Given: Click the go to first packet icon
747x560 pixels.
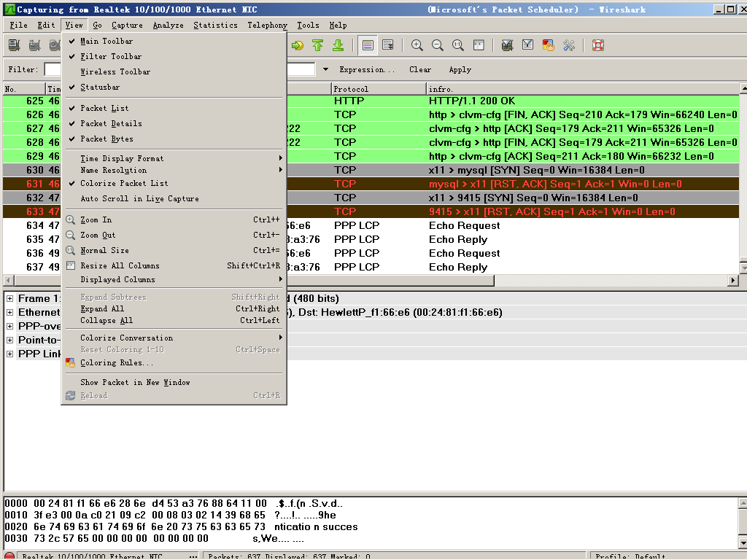Looking at the screenshot, I should point(318,45).
